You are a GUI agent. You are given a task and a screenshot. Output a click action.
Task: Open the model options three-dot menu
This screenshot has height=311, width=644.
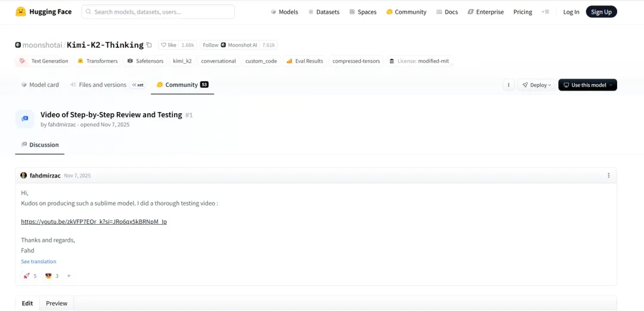tap(509, 85)
